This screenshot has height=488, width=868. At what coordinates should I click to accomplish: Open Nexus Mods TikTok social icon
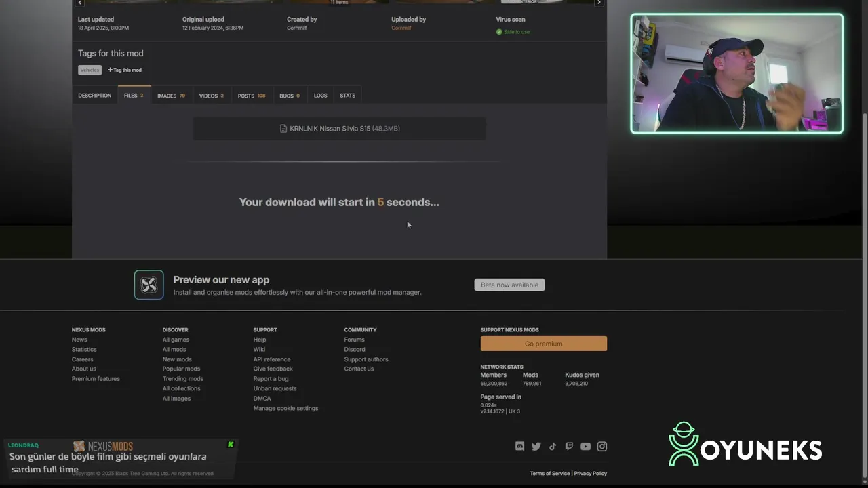coord(553,447)
